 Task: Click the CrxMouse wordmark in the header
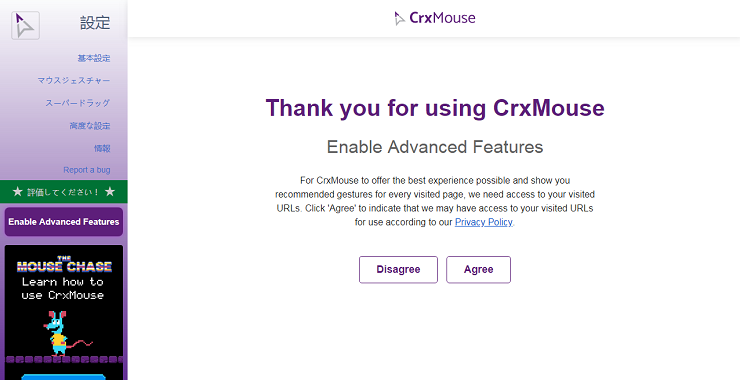pos(442,18)
